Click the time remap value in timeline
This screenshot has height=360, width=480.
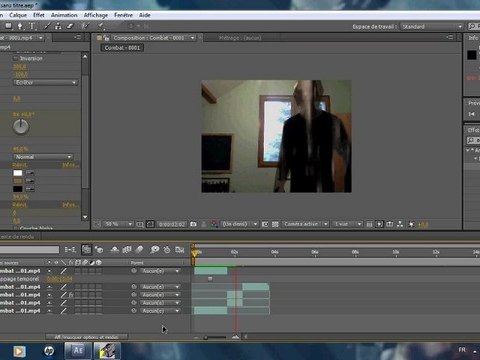pyautogui.click(x=59, y=279)
